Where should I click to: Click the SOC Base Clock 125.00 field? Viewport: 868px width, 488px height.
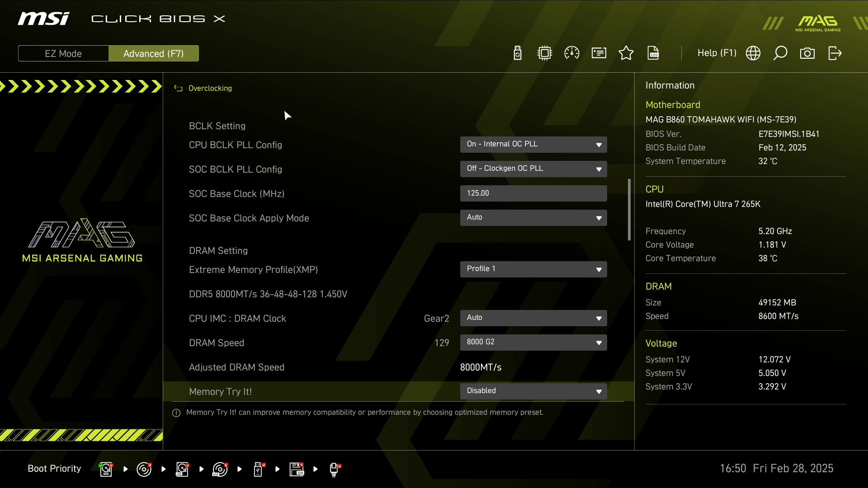click(x=533, y=193)
